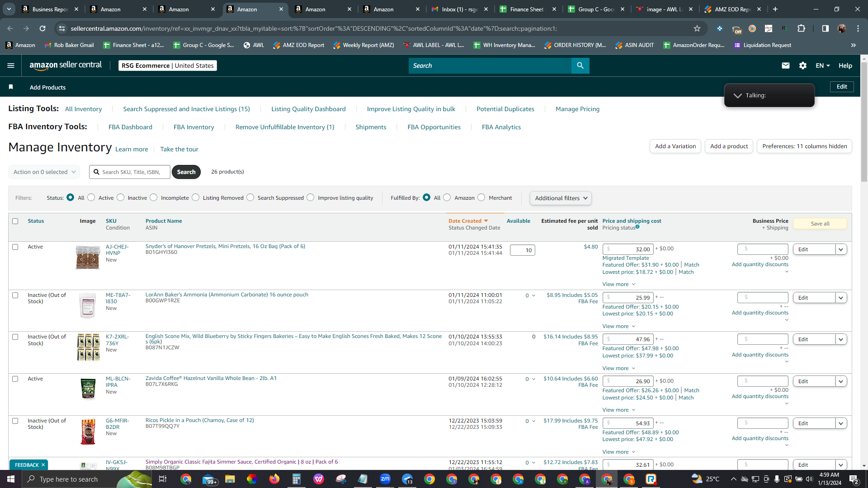This screenshot has width=868, height=488.
Task: Open the Seller Central hamburger menu
Action: point(11,66)
